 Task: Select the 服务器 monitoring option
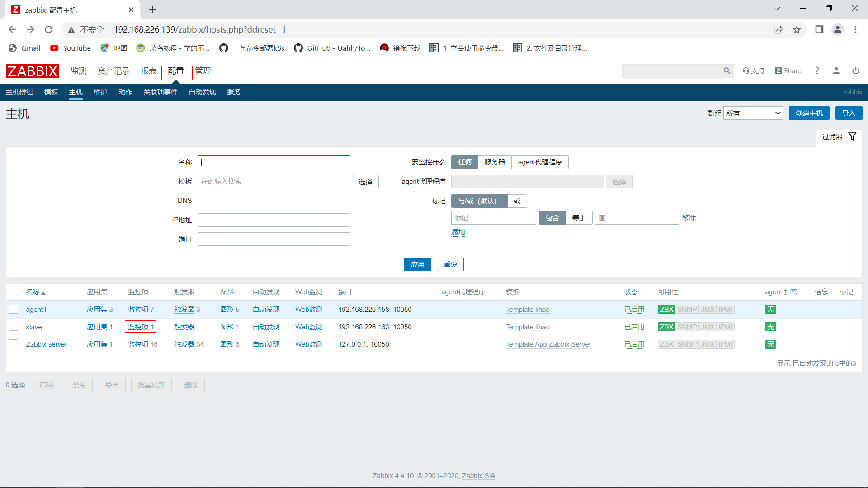494,162
